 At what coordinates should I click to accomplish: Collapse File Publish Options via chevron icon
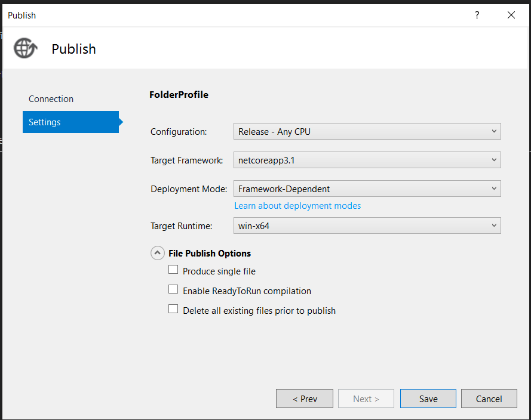click(157, 252)
